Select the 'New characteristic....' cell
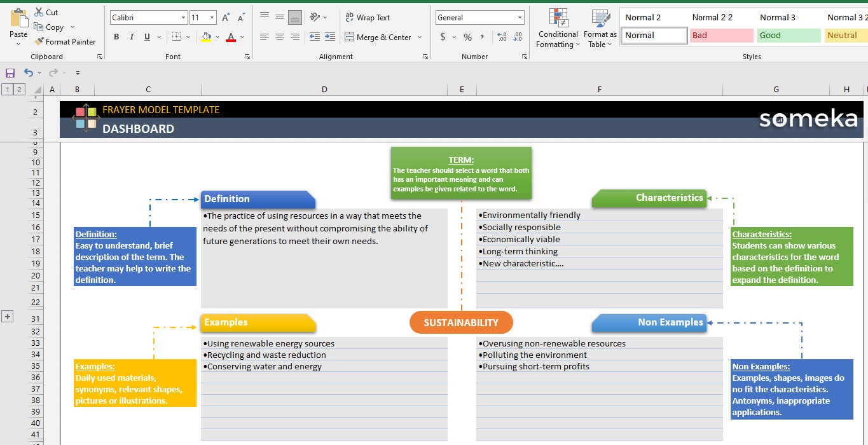This screenshot has height=445, width=868. pos(600,263)
